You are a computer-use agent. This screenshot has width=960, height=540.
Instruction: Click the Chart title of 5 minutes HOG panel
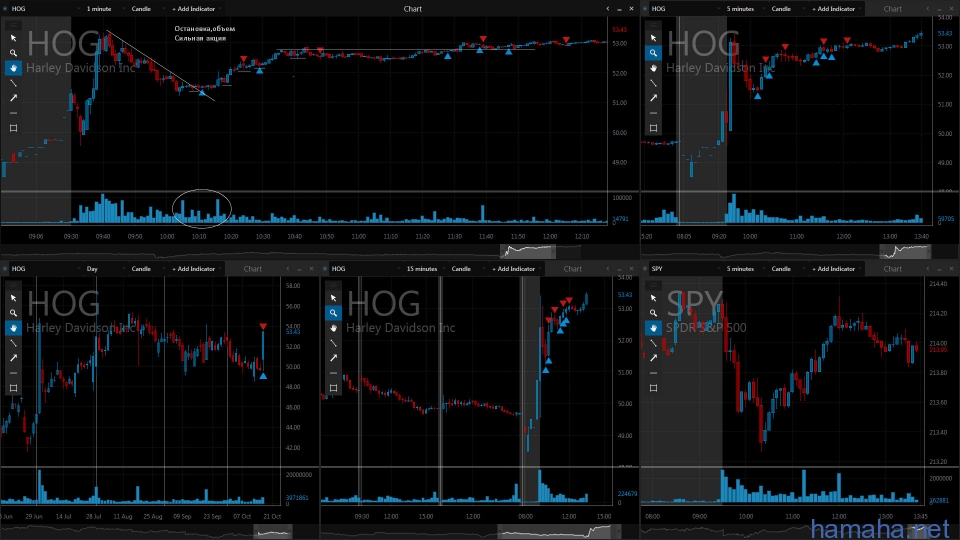tap(893, 9)
